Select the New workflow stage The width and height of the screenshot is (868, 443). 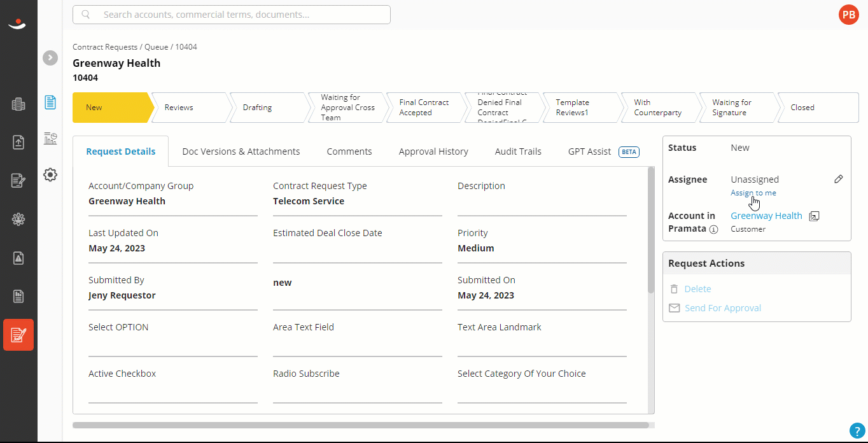coord(113,108)
